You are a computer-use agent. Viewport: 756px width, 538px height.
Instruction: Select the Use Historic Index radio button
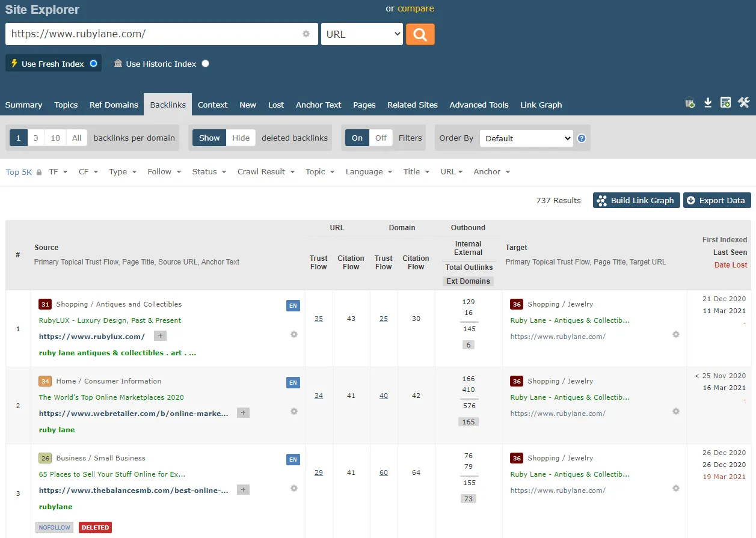206,64
